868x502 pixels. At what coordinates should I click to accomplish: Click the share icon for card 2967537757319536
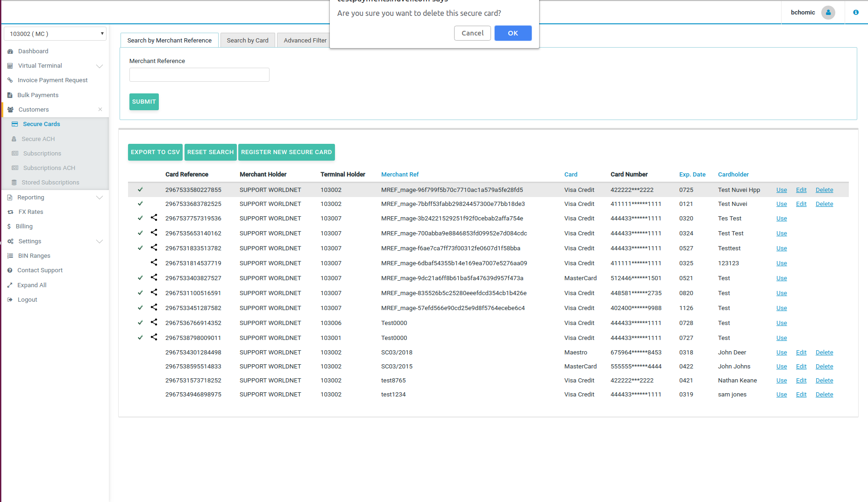coord(154,218)
